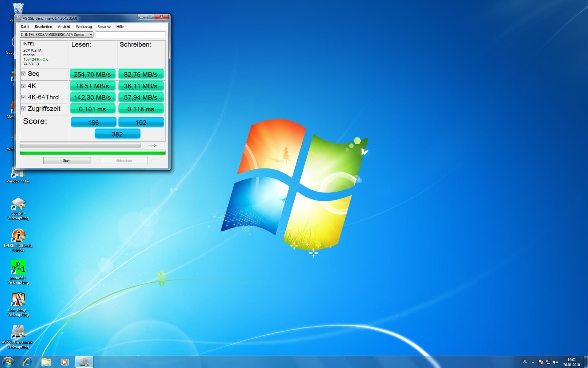Click the Start benchmark button

click(x=67, y=161)
